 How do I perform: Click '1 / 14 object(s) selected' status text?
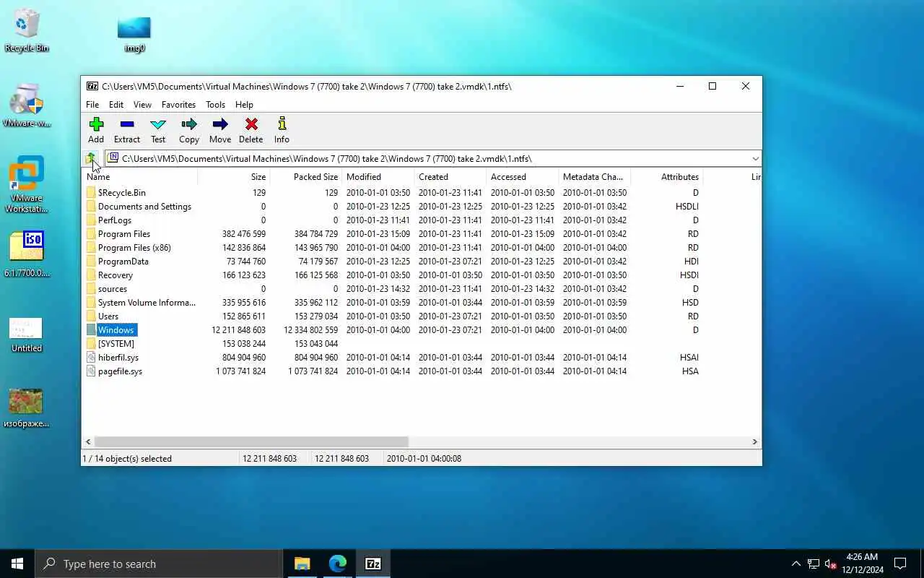pyautogui.click(x=127, y=459)
